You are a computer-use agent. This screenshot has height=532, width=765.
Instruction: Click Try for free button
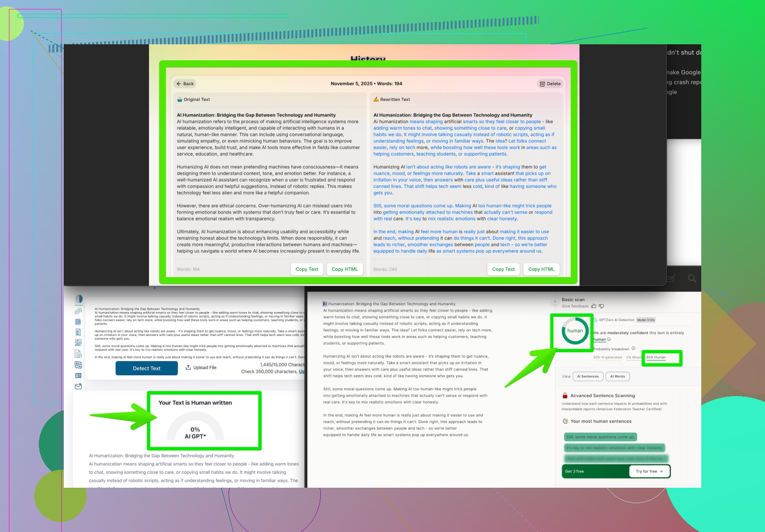(x=649, y=471)
